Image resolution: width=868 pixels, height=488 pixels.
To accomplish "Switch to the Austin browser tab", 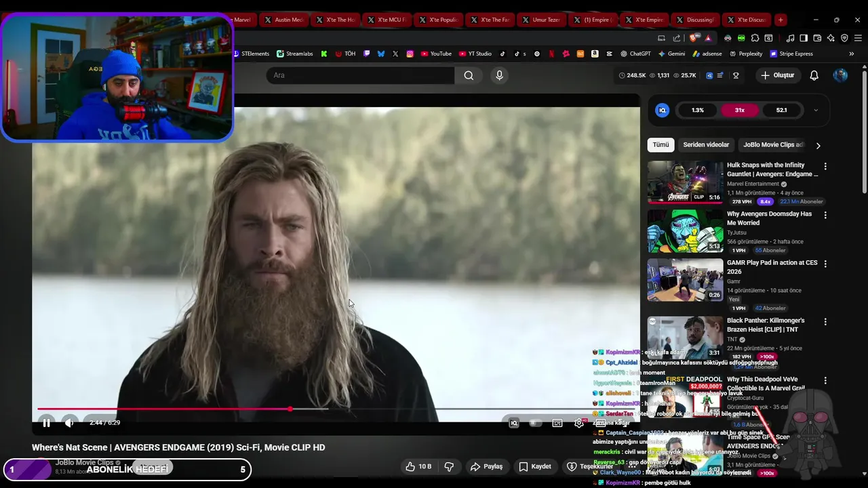I will click(x=283, y=20).
